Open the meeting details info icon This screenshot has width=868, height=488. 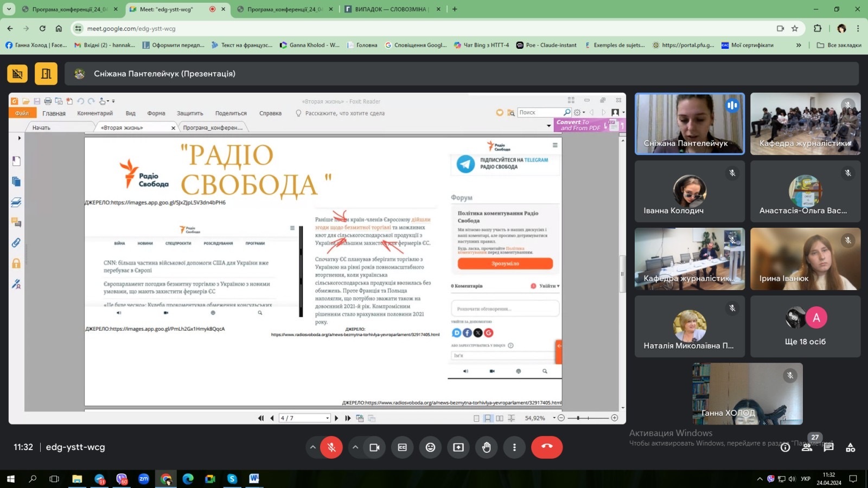[x=785, y=447]
